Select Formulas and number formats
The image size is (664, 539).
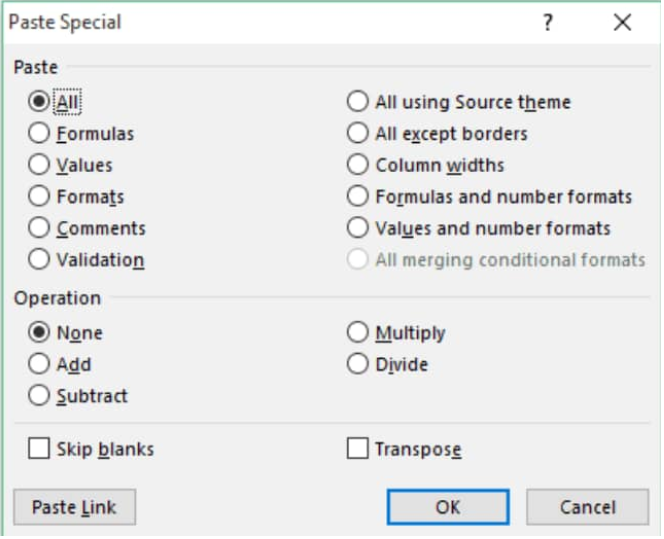click(x=359, y=197)
